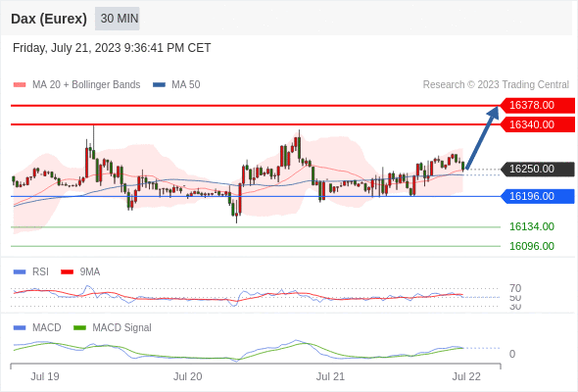Click the Dax (Eurex) chart title
Image resolution: width=578 pixels, height=392 pixels.
[49, 19]
